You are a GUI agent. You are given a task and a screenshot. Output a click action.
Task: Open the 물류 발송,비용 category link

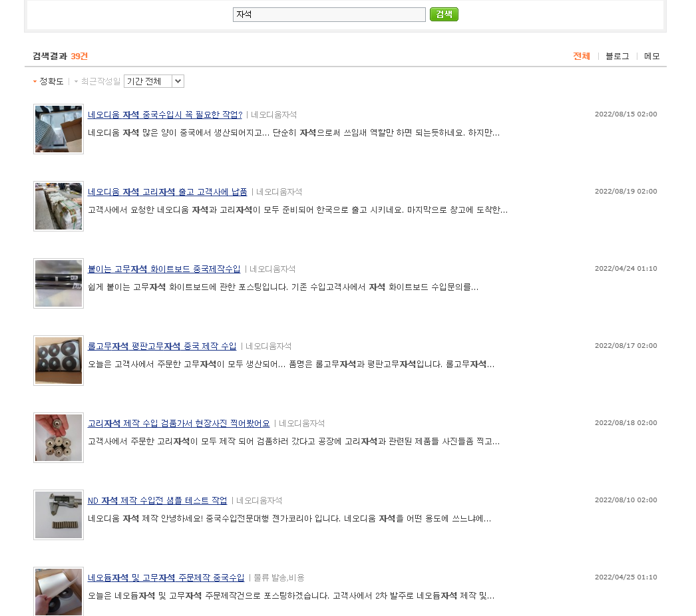coord(279,577)
